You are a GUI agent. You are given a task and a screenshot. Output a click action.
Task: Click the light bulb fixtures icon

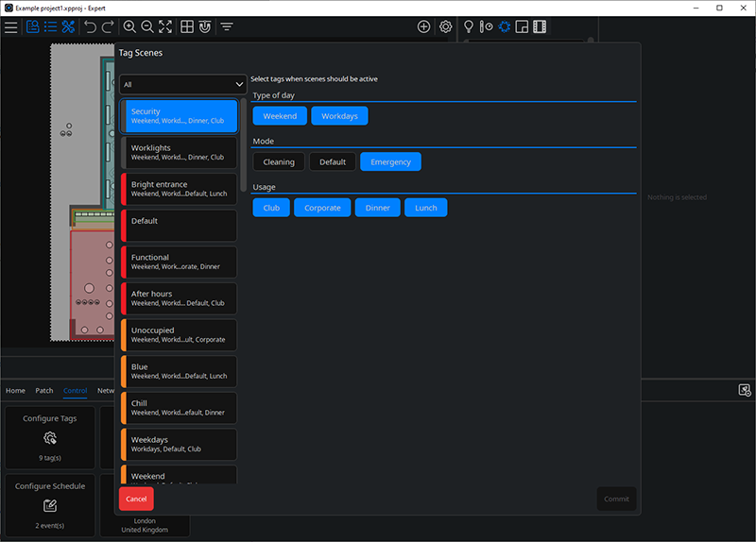pos(468,27)
